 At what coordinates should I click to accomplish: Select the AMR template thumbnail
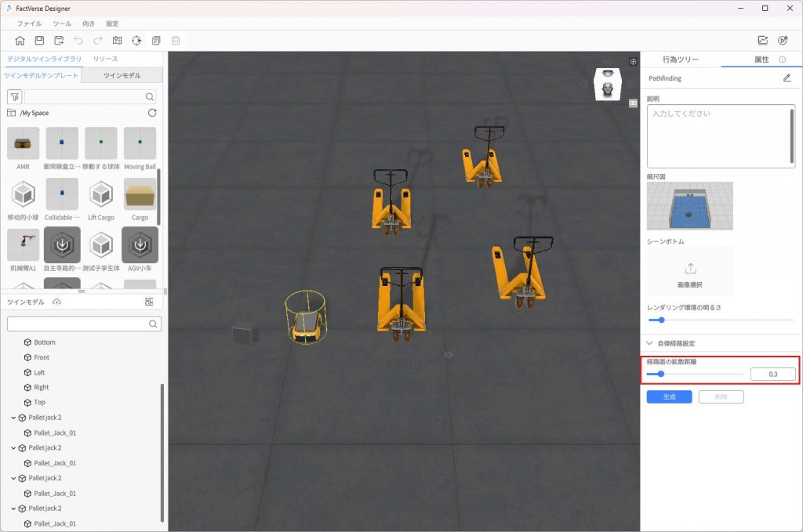24,144
